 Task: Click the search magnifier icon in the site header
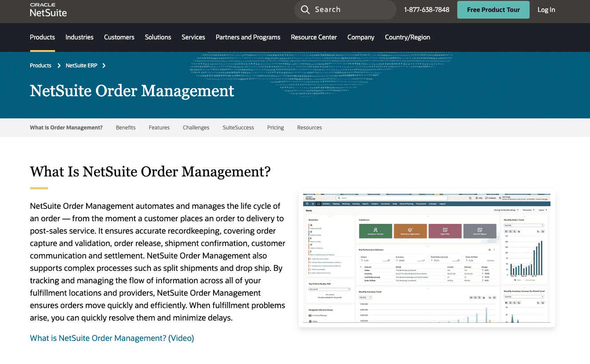(305, 9)
